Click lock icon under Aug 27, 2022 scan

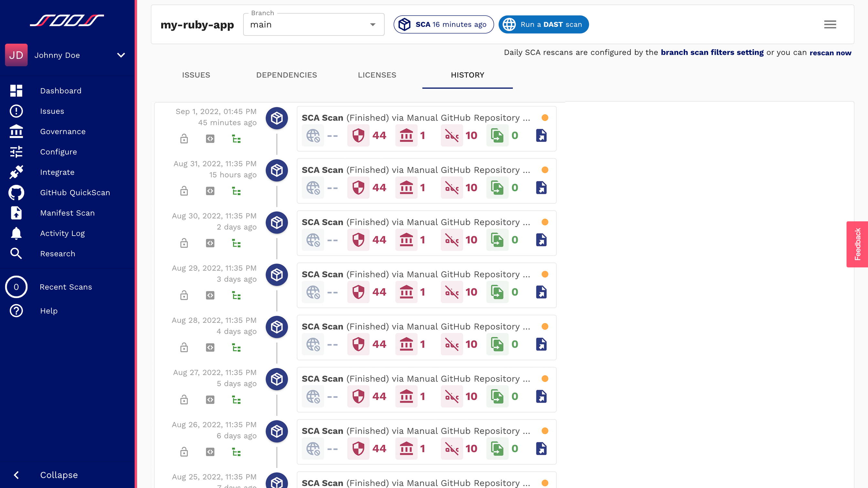(184, 400)
